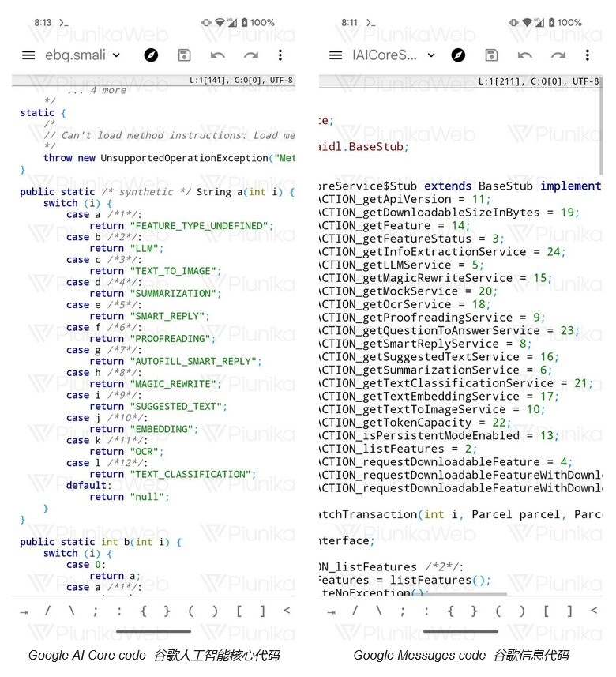Image resolution: width=616 pixels, height=677 pixels.
Task: Open three-dot menu in right editor
Action: click(587, 55)
